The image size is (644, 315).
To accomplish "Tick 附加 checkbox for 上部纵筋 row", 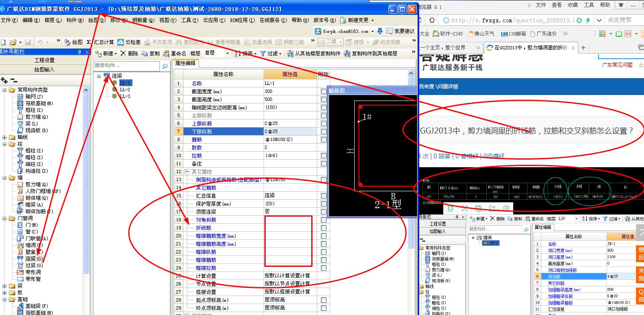I will pos(323,123).
